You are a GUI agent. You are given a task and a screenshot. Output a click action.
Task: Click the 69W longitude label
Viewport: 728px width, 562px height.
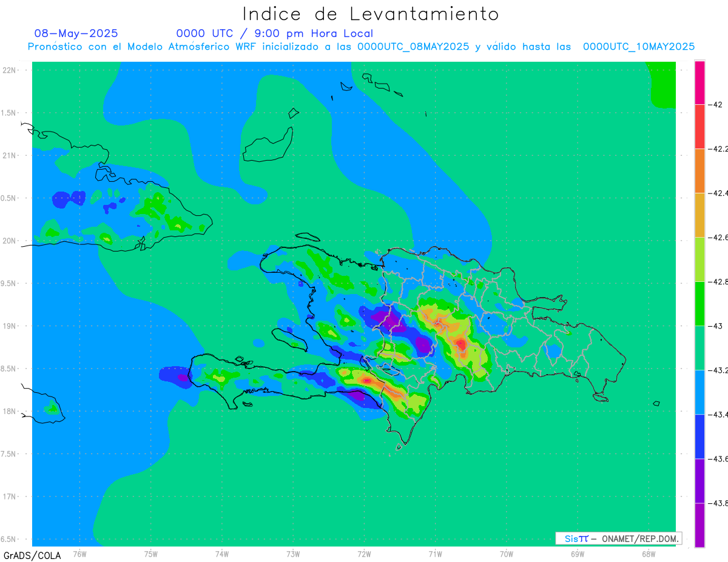point(578,553)
